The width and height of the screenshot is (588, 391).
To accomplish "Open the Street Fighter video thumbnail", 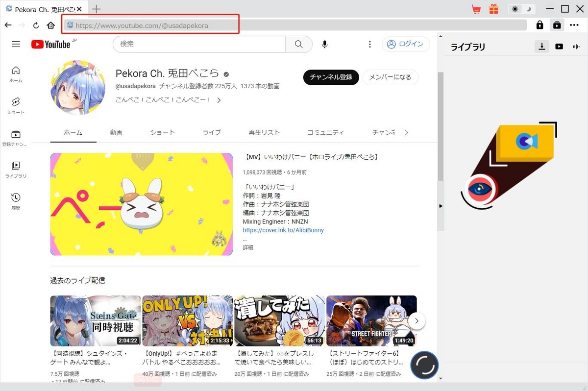I will [x=371, y=321].
